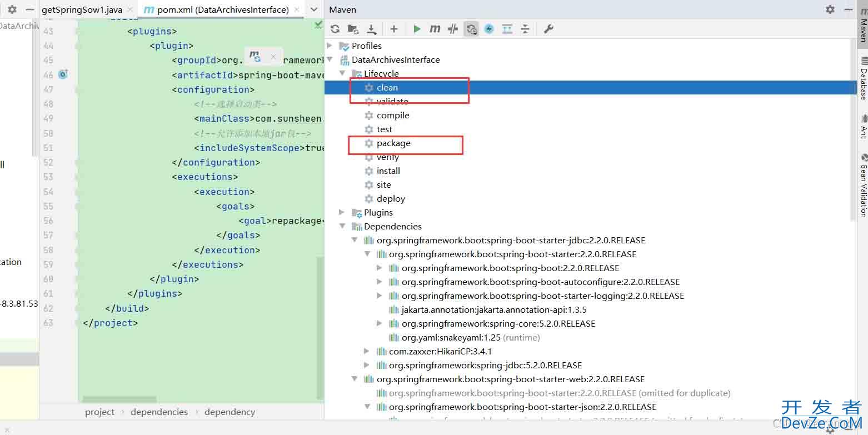Switch to getSpringSow1.java tab
The height and width of the screenshot is (435, 868).
[x=82, y=10]
